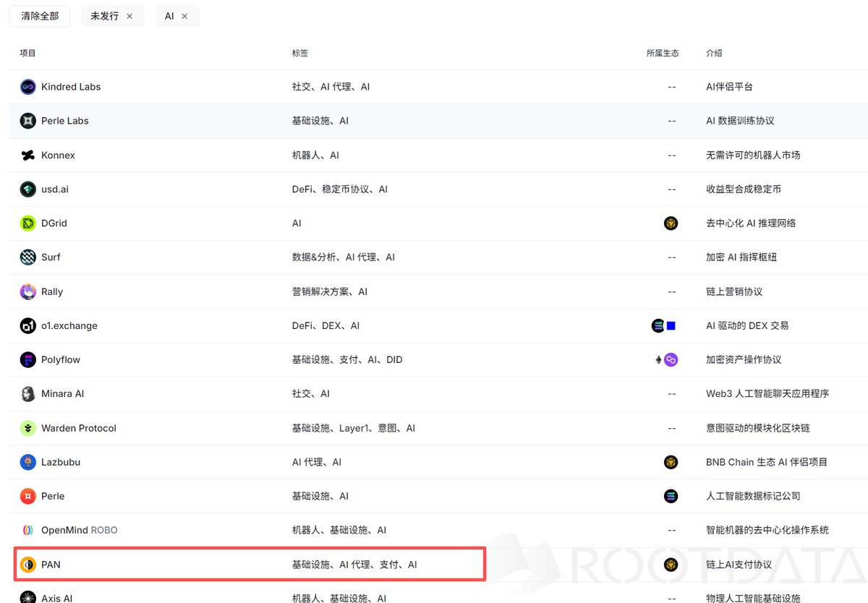
Task: Click the Solana ecosystem icon in o1.exchange row
Action: (658, 326)
